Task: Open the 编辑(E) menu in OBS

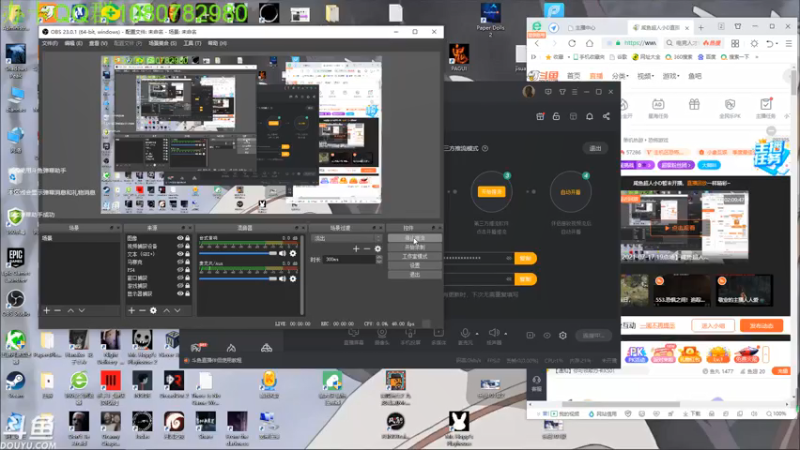Action: point(73,43)
